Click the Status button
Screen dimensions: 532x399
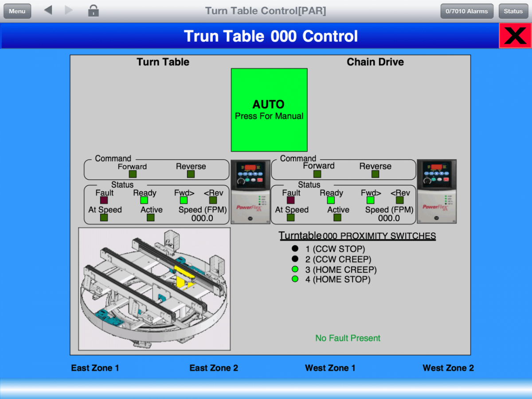(x=513, y=11)
